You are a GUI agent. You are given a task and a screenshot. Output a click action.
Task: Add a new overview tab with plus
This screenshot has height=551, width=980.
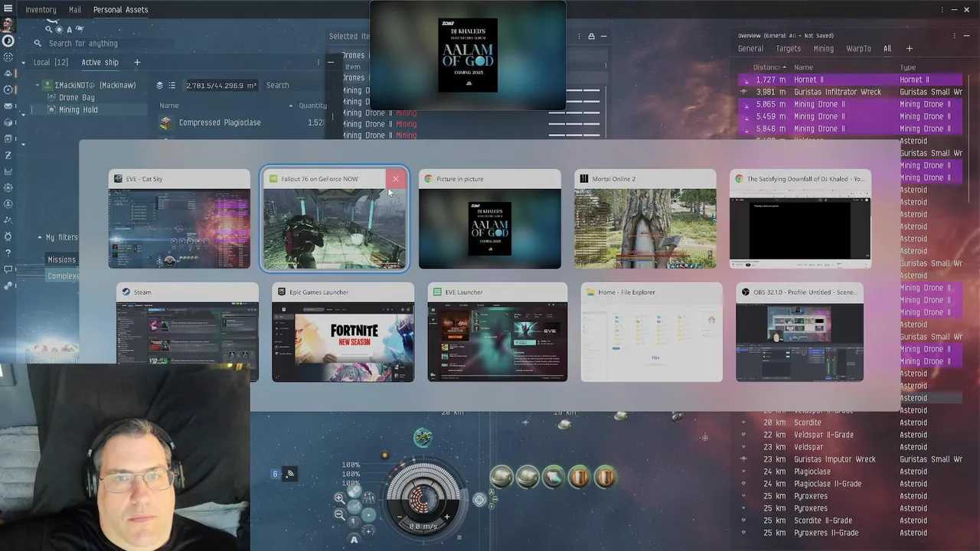(x=909, y=48)
